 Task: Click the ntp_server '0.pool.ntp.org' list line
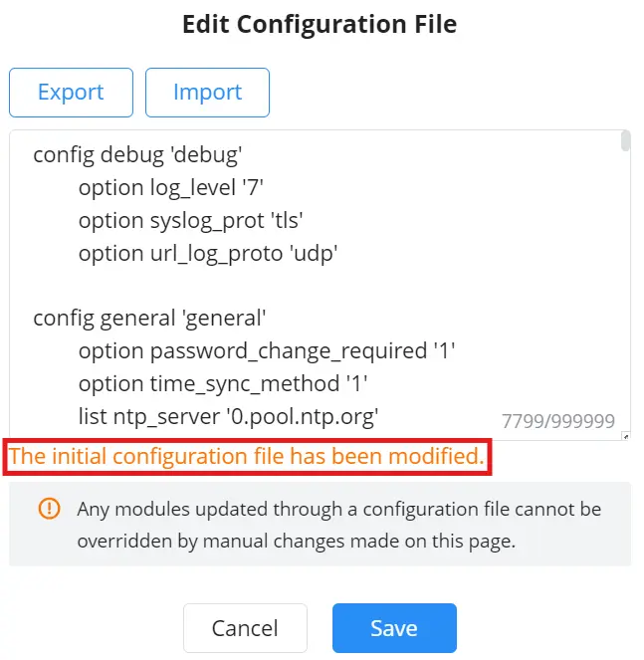click(228, 417)
